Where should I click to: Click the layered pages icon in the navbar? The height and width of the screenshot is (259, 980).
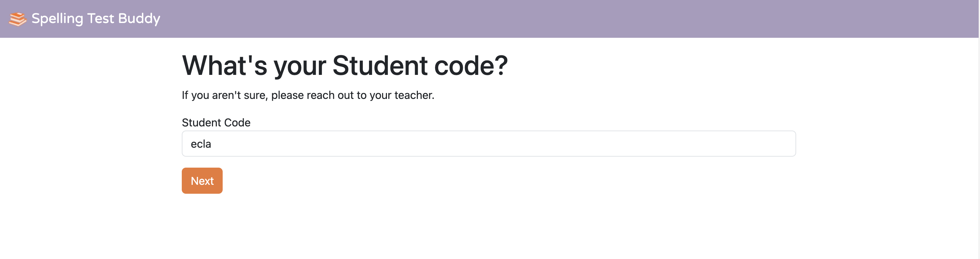pyautogui.click(x=18, y=18)
